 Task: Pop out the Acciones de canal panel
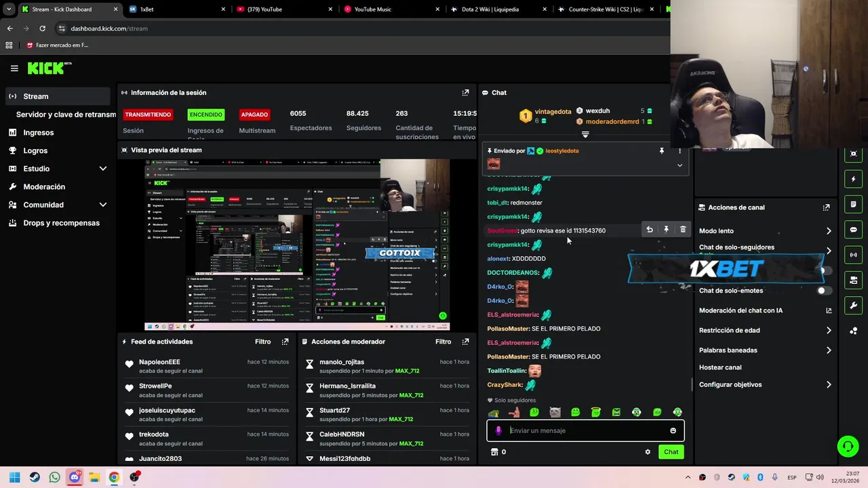pos(826,207)
